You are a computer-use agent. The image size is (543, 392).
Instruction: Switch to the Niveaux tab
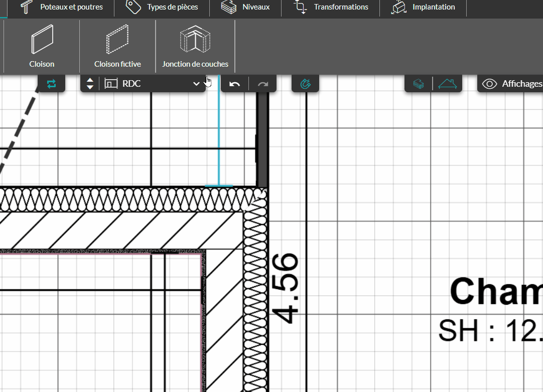pos(246,8)
